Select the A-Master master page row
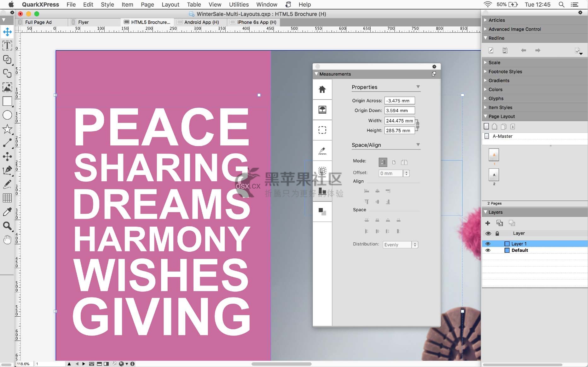This screenshot has width=588, height=367. click(534, 136)
